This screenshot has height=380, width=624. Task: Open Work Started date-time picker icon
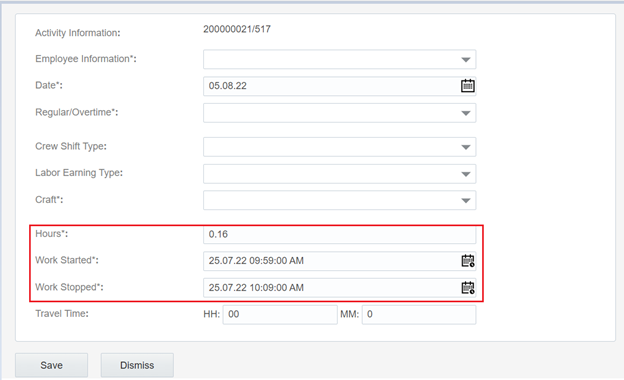[468, 261]
